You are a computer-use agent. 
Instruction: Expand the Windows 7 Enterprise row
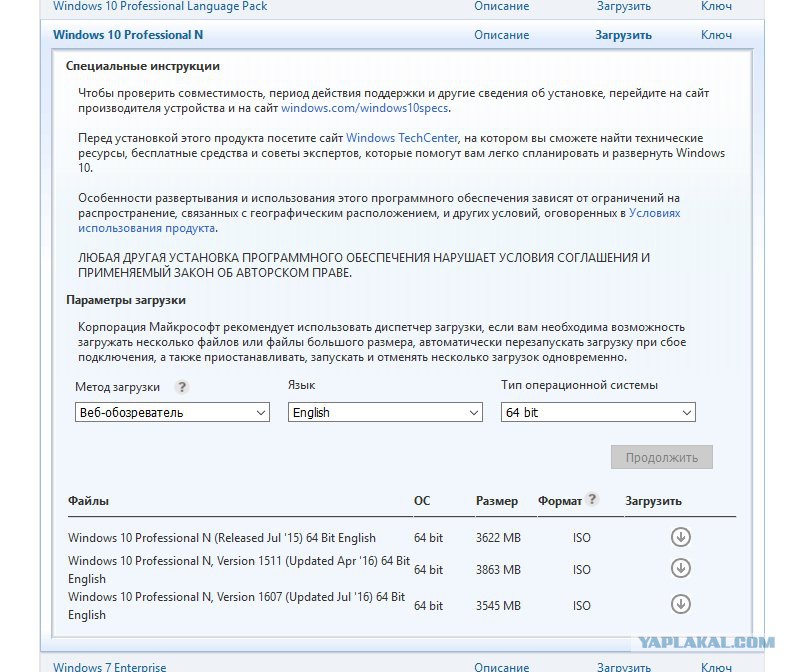109,666
